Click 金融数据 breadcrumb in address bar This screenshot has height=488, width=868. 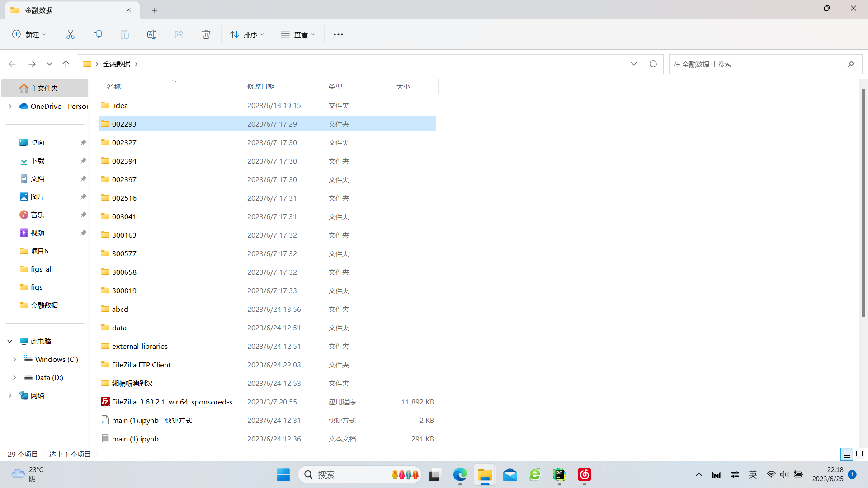(x=117, y=64)
